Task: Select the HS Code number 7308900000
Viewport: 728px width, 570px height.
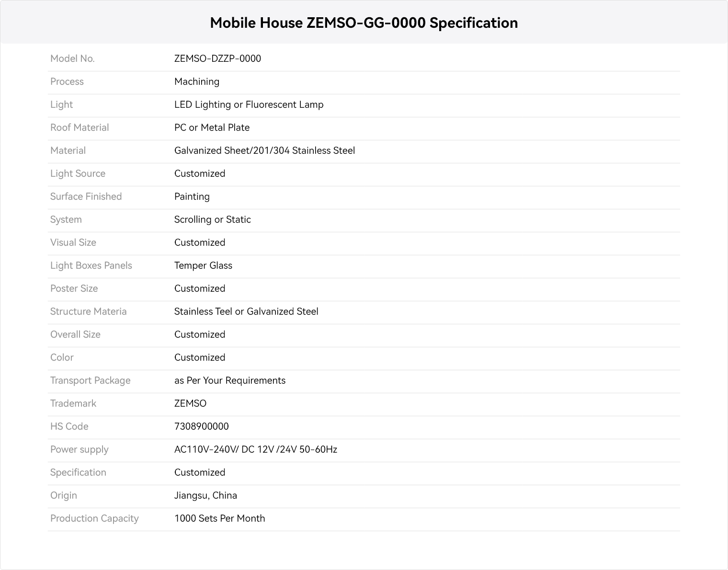Action: click(201, 426)
